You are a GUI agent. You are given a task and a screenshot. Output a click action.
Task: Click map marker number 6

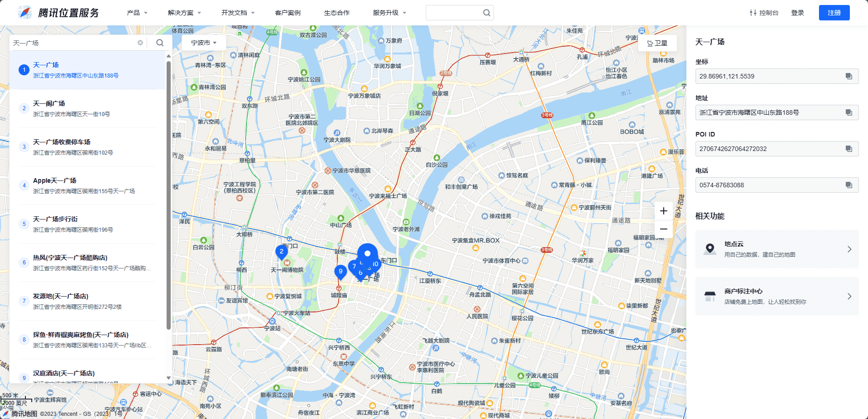[x=360, y=273]
